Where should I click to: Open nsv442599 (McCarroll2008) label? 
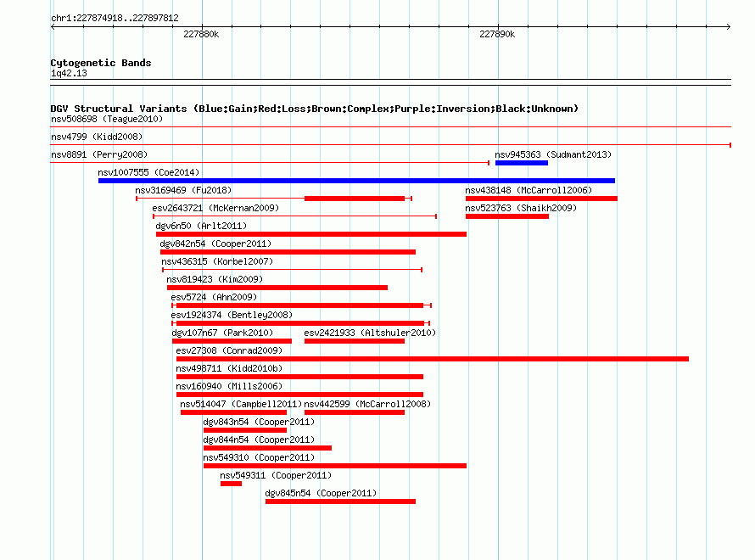367,404
